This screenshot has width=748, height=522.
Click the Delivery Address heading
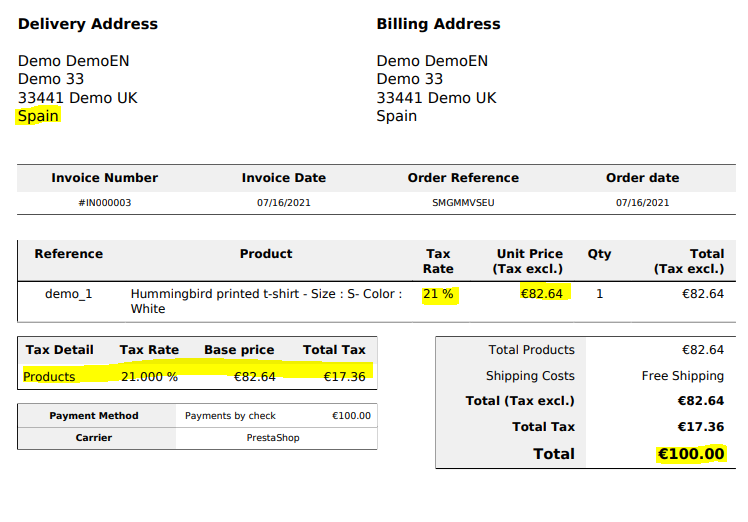tap(88, 24)
